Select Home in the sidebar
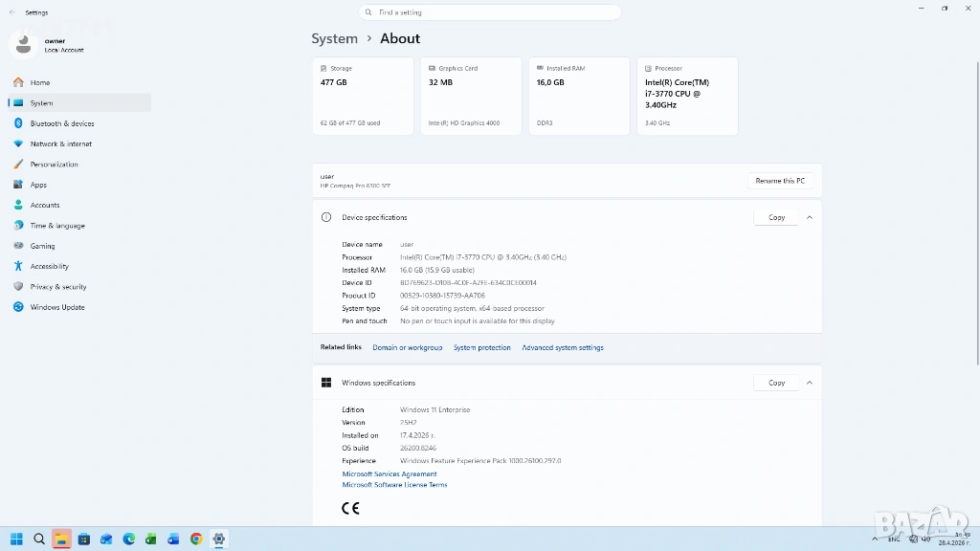This screenshot has height=551, width=980. (39, 82)
